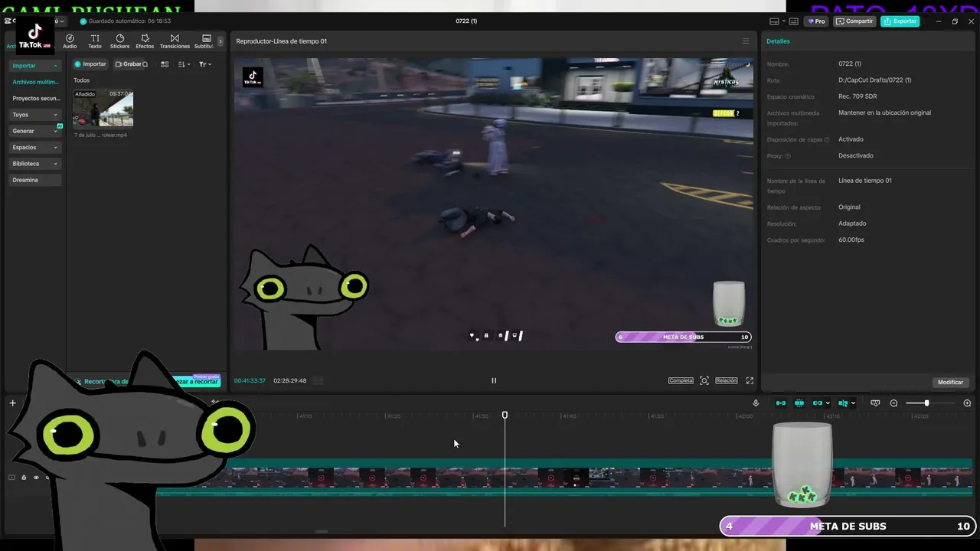980x551 pixels.
Task: Open Dreamina in the sidebar
Action: click(x=35, y=180)
